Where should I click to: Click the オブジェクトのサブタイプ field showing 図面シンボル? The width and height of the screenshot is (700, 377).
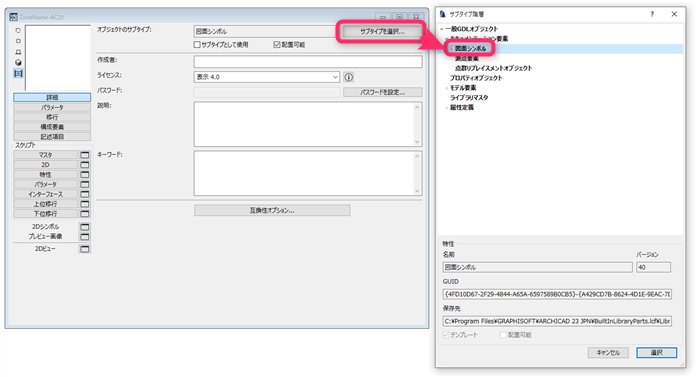tap(265, 32)
